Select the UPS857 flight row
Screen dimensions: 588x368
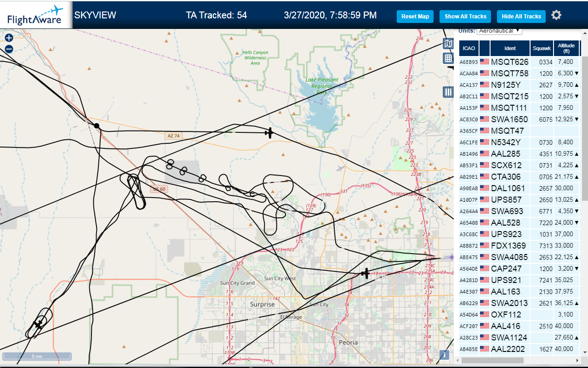[519, 199]
